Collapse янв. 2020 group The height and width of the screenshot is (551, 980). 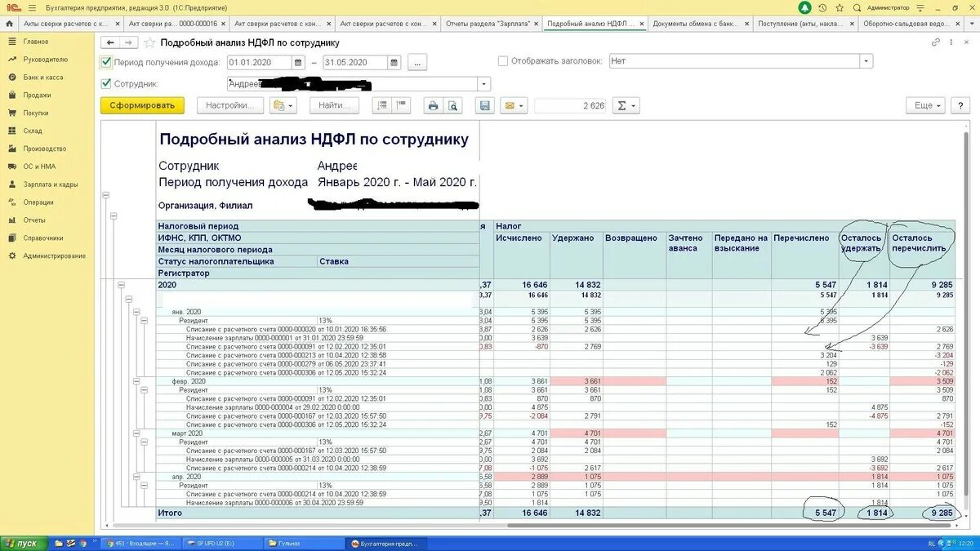[136, 311]
